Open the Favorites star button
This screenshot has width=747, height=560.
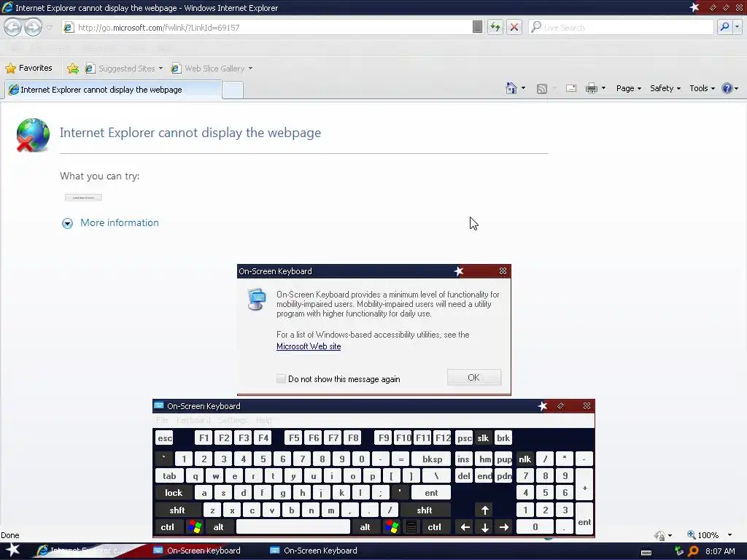pyautogui.click(x=28, y=68)
